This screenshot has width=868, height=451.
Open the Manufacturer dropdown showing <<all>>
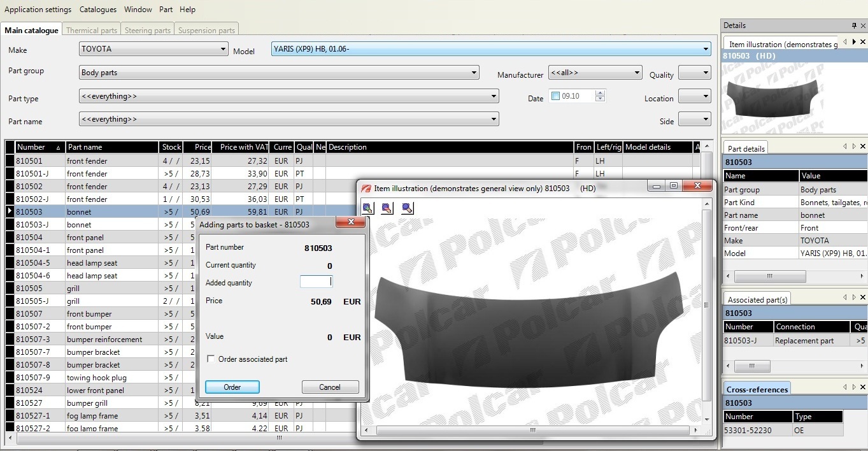pyautogui.click(x=637, y=73)
